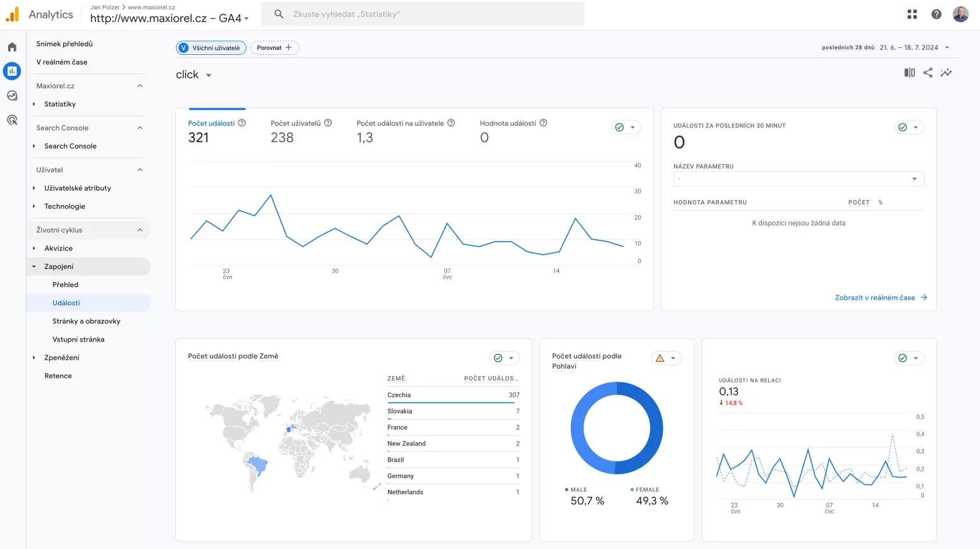The image size is (980, 549).
Task: Click the user profile avatar
Action: point(960,14)
